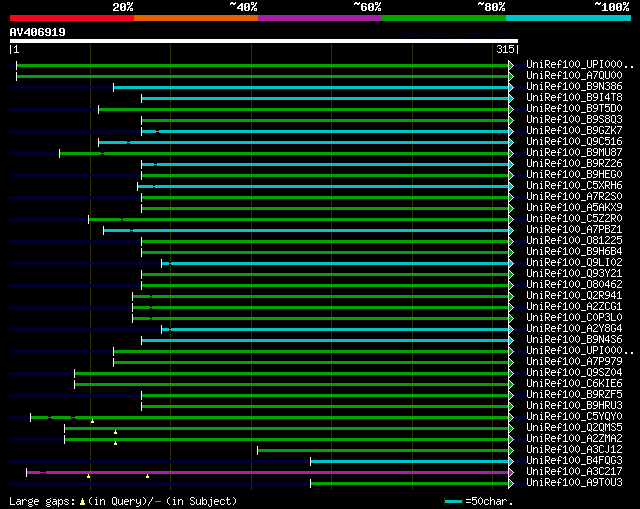This screenshot has width=640, height=509.
Task: Click the UniRef100_B9RZF5 label
Action: [574, 395]
